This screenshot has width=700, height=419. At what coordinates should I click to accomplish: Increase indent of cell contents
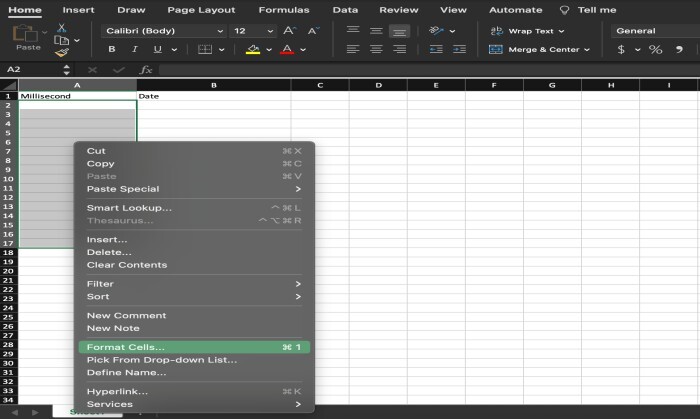click(459, 49)
